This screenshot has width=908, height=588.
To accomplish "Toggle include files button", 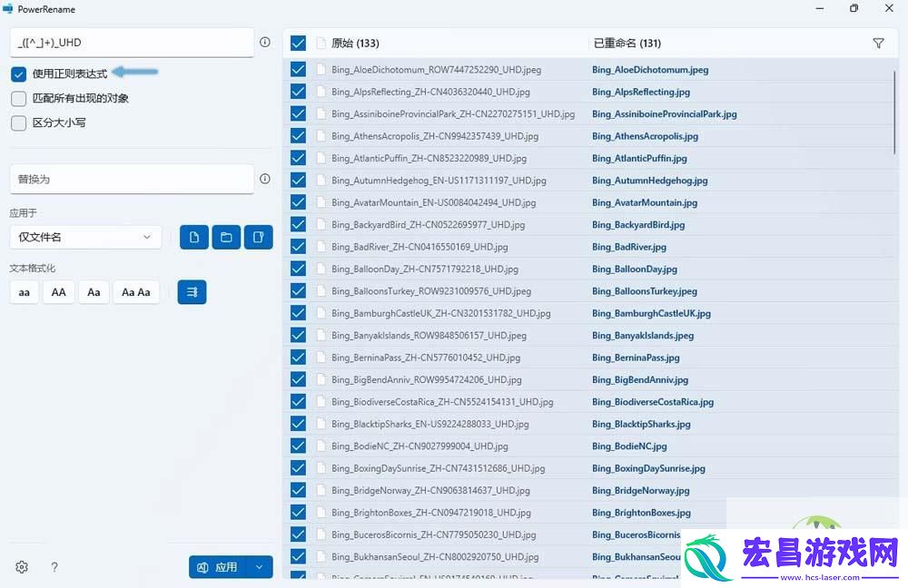I will click(x=194, y=237).
